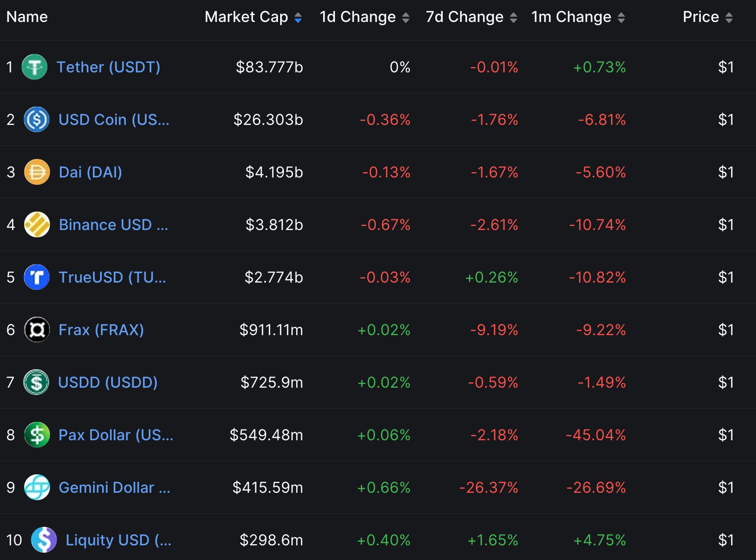Click the Liquity USD purple logo
The image size is (756, 560).
coord(43,540)
